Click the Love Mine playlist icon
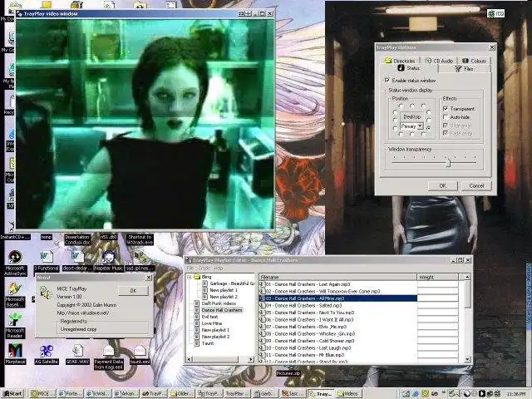The width and height of the screenshot is (532, 399). coord(196,323)
